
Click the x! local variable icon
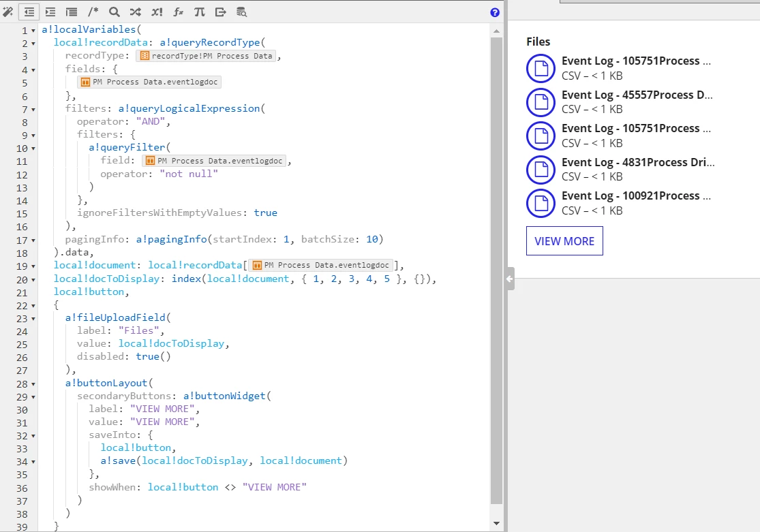[157, 12]
